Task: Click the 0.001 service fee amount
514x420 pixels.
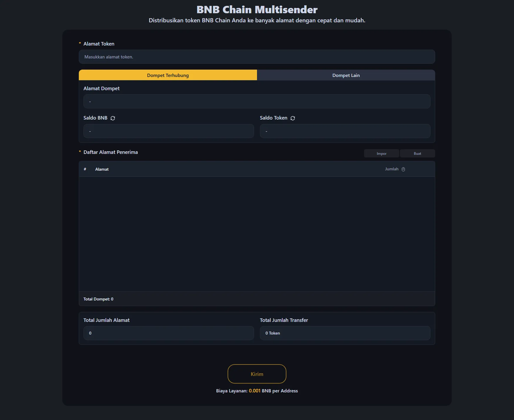Action: click(x=254, y=391)
